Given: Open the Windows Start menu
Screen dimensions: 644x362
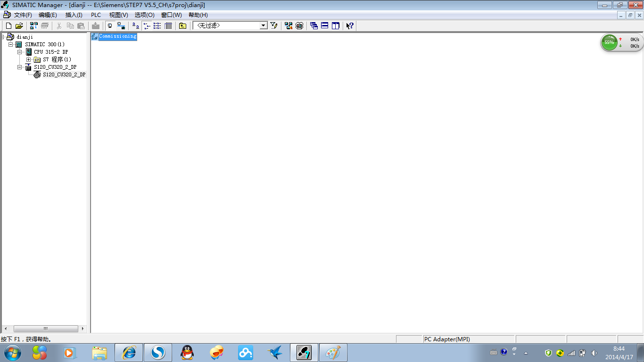Looking at the screenshot, I should (12, 353).
